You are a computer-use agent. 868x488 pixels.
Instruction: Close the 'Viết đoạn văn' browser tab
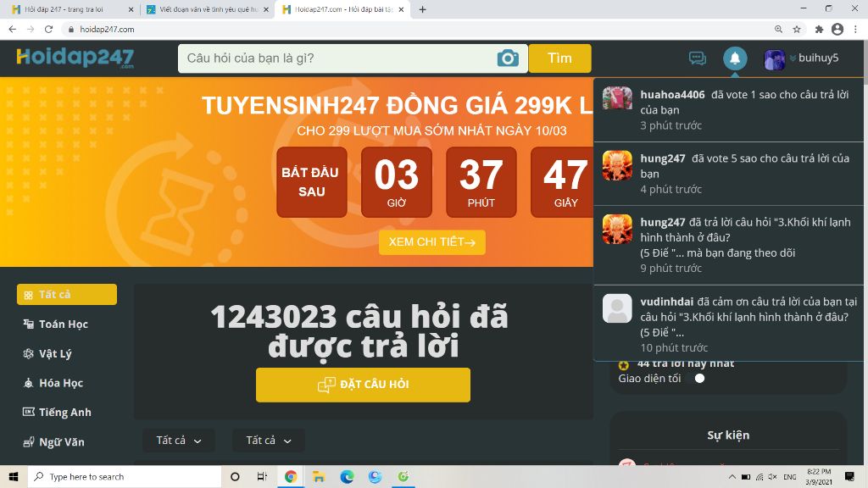(x=265, y=9)
